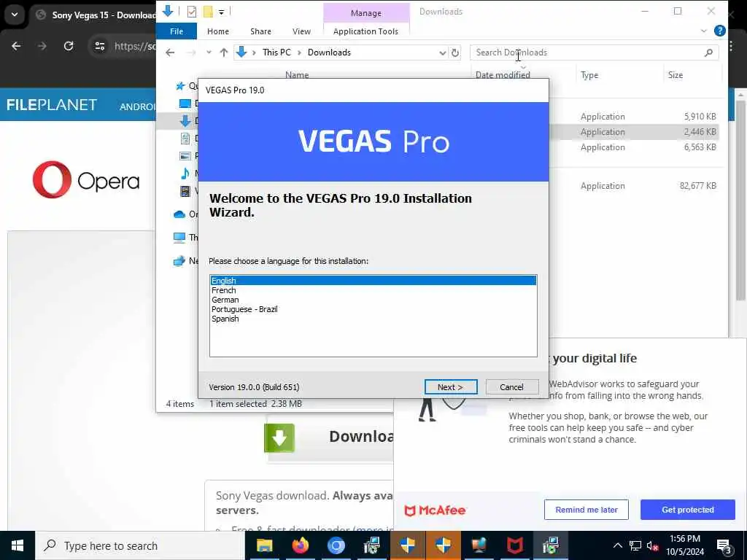
Task: Open Network icon in navigation pane
Action: pyautogui.click(x=179, y=260)
